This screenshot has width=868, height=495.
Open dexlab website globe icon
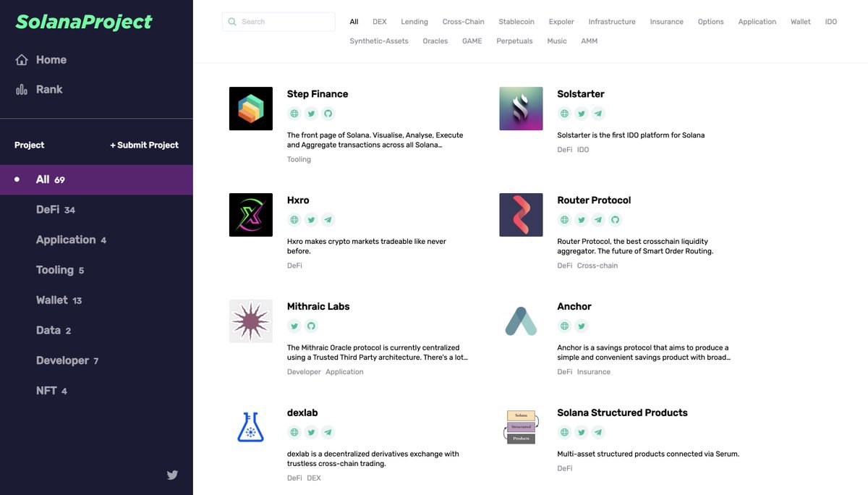pos(294,433)
